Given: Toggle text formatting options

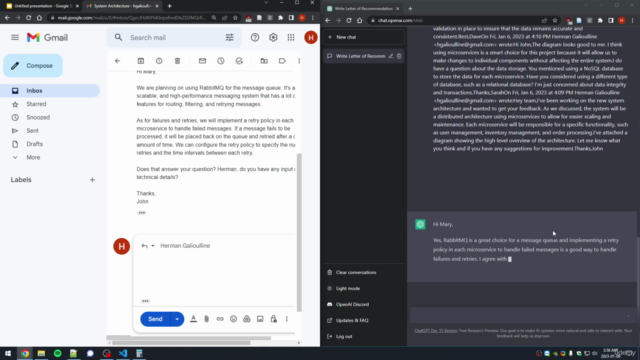Looking at the screenshot, I should [193, 319].
